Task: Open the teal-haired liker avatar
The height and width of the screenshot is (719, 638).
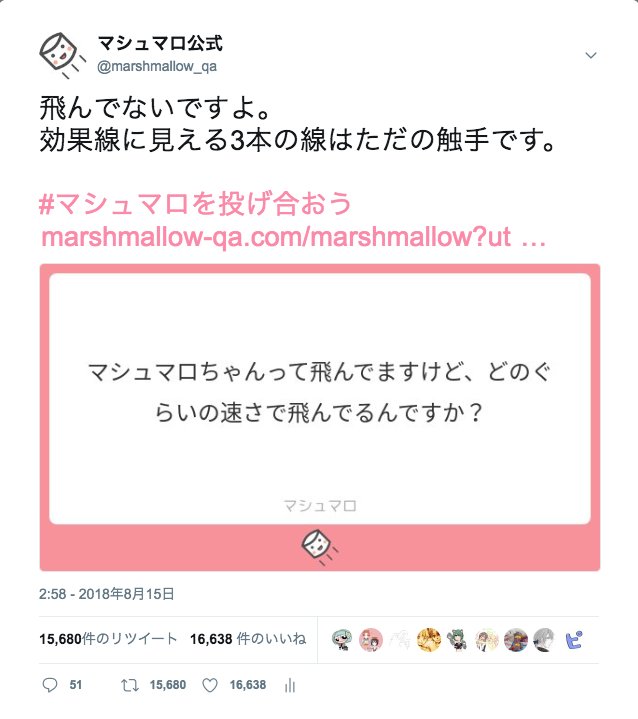Action: (x=342, y=640)
